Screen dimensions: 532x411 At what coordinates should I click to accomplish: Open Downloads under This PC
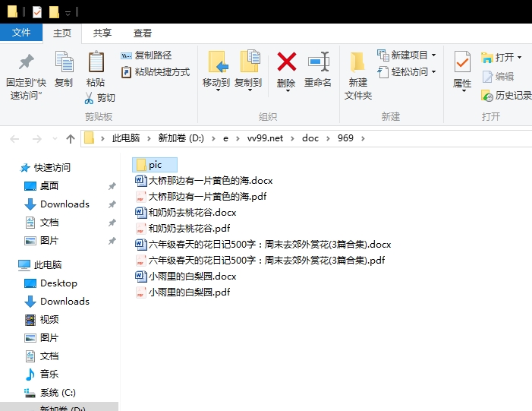[57, 302]
